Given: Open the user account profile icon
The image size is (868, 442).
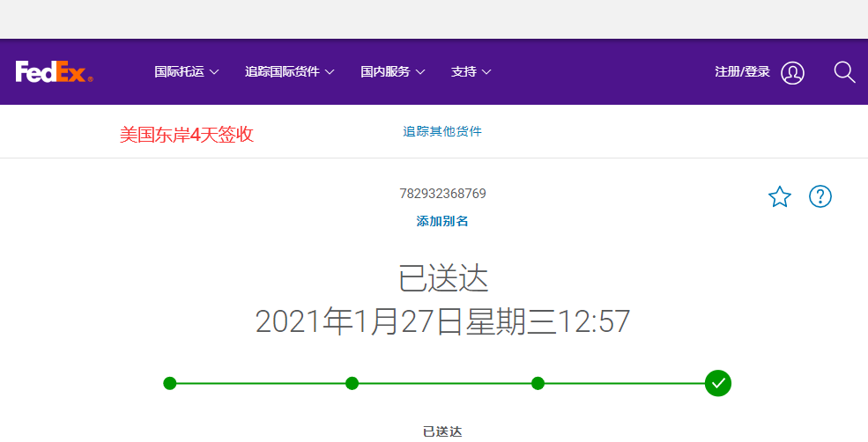Looking at the screenshot, I should point(792,72).
